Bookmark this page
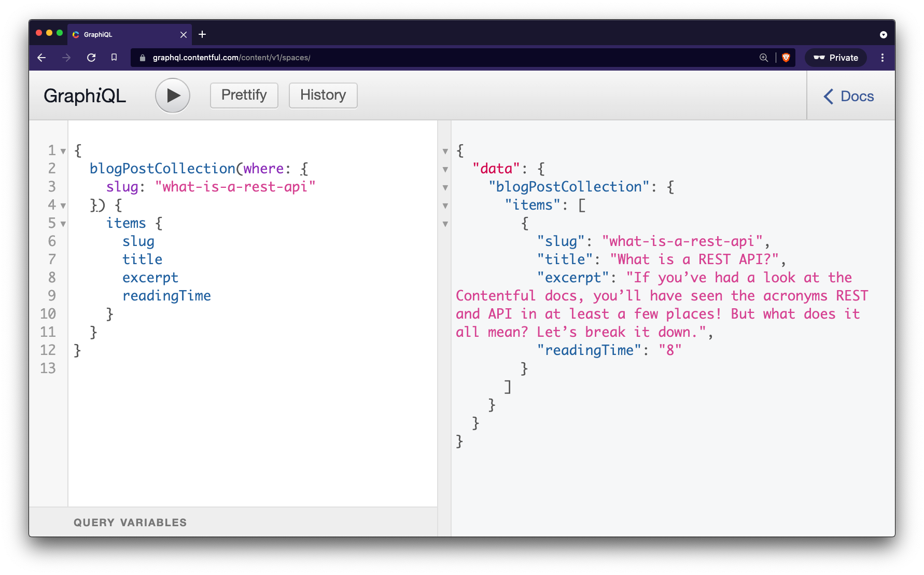The width and height of the screenshot is (924, 575). point(114,58)
